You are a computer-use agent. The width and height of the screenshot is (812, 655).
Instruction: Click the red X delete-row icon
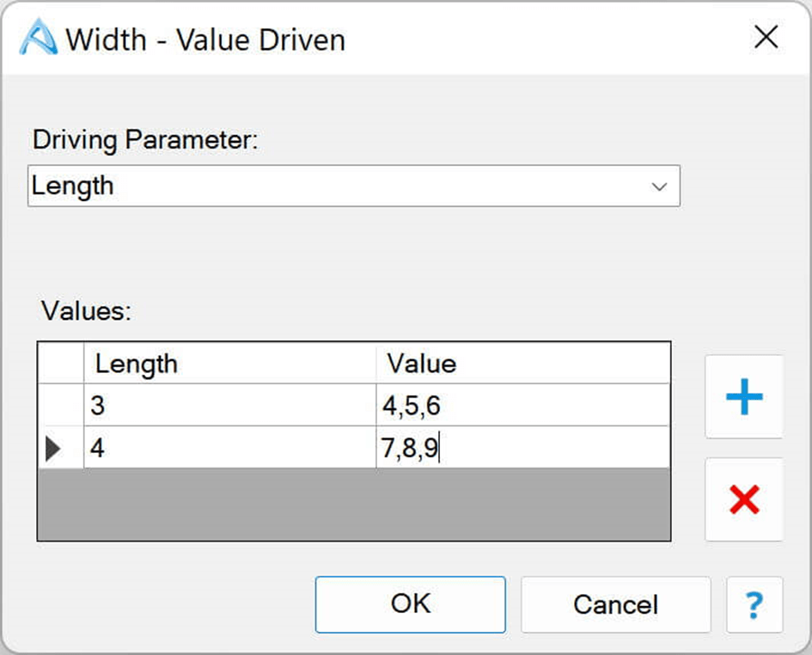743,499
